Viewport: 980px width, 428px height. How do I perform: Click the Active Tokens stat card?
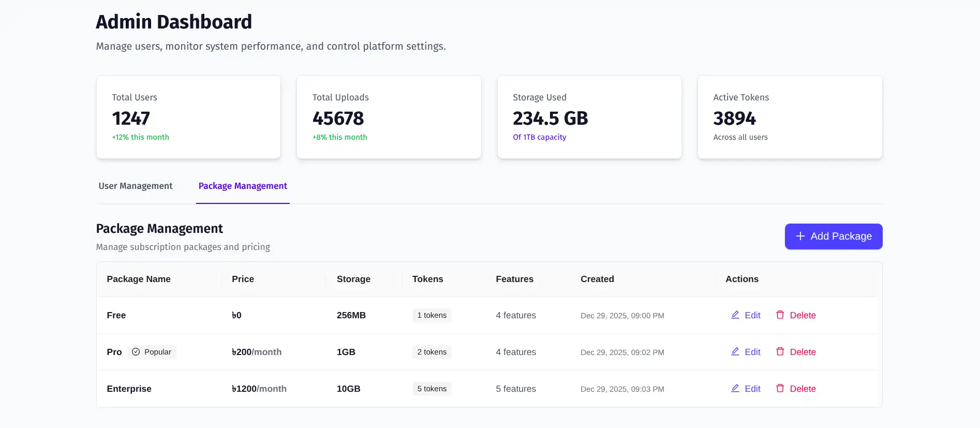[790, 117]
